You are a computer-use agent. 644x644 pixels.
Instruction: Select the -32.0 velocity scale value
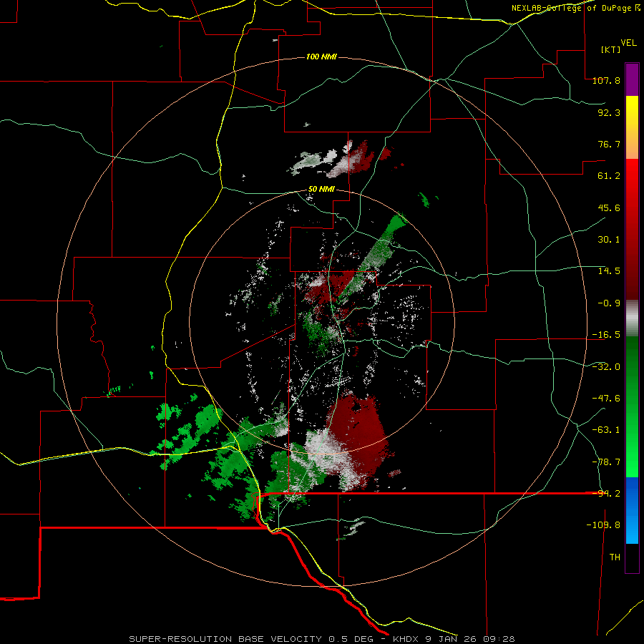tap(606, 367)
